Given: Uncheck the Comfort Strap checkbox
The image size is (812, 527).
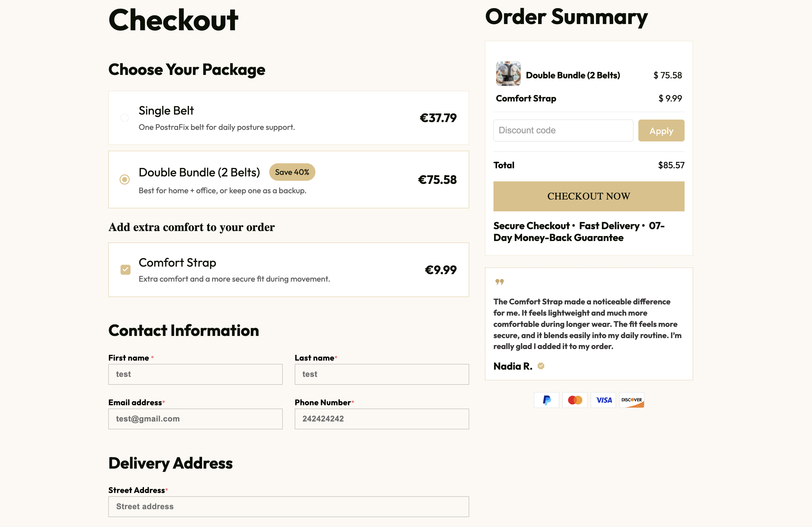Looking at the screenshot, I should tap(126, 269).
